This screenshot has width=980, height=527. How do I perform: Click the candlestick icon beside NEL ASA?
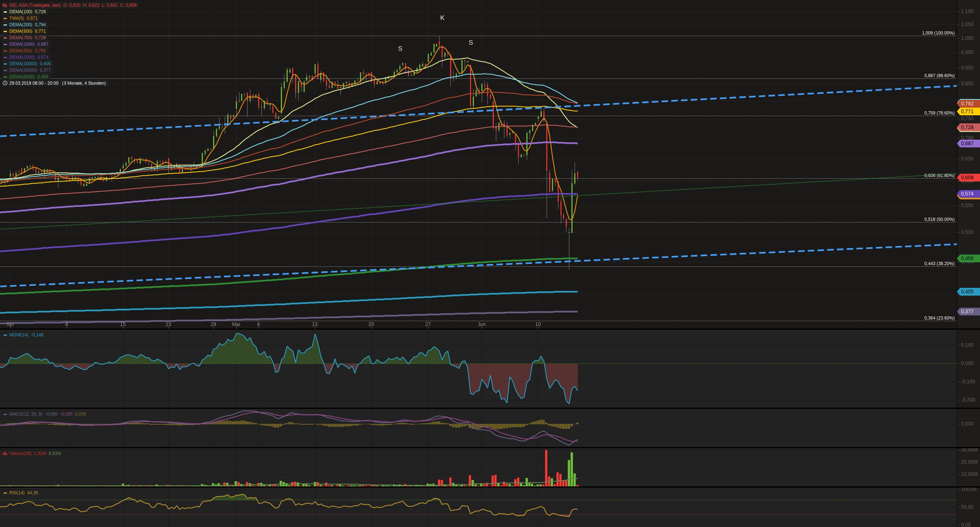click(5, 5)
